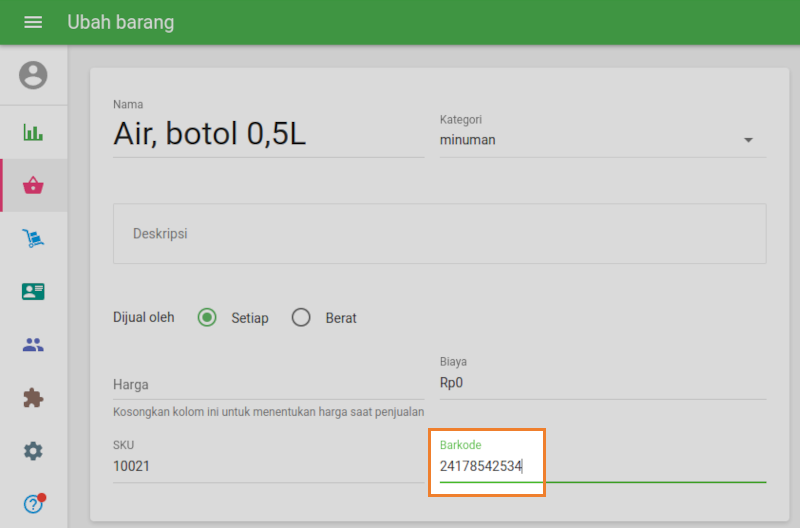Open the account profile icon
This screenshot has width=800, height=528.
(x=33, y=75)
